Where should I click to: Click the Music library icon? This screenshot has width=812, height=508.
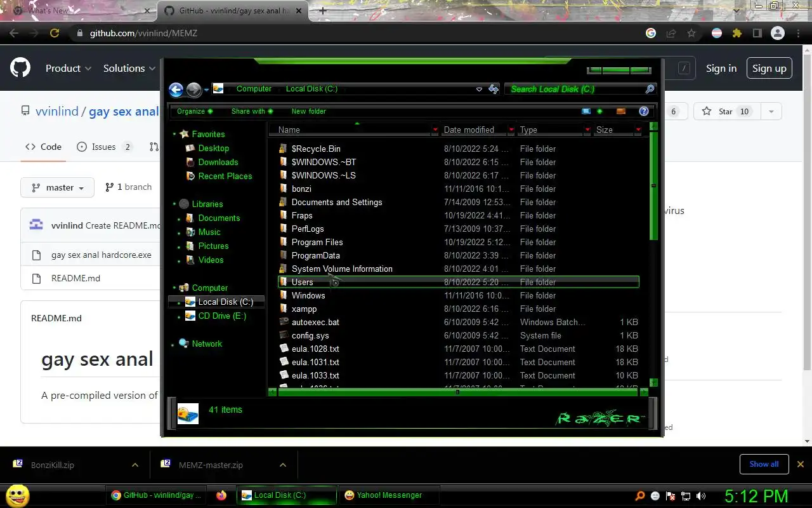point(191,232)
